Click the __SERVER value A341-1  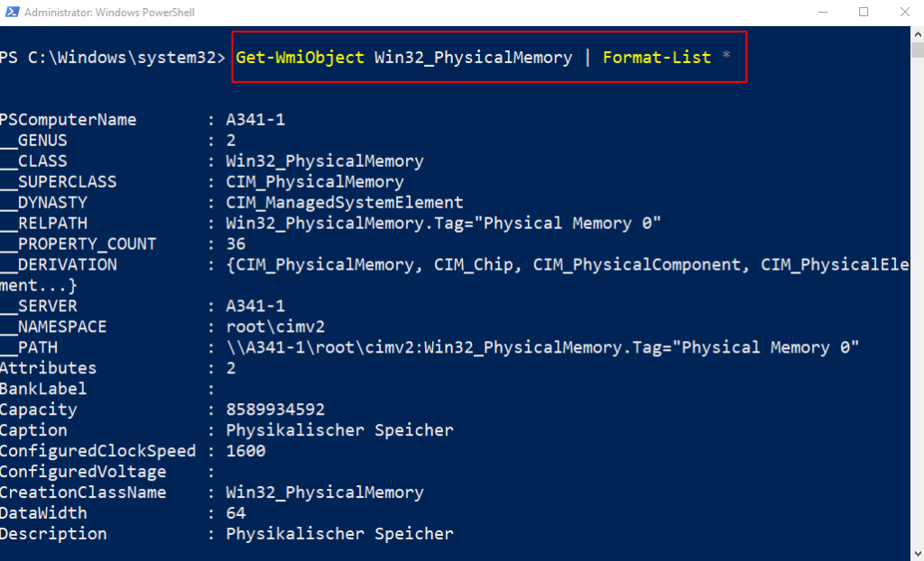click(255, 306)
